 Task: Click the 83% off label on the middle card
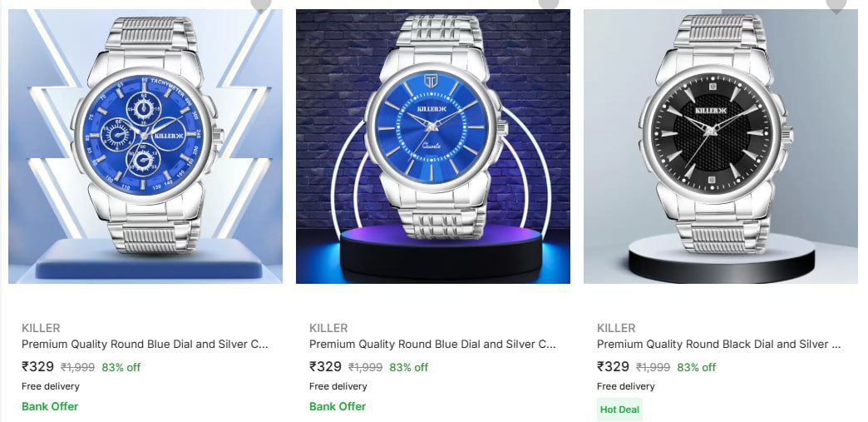(408, 367)
